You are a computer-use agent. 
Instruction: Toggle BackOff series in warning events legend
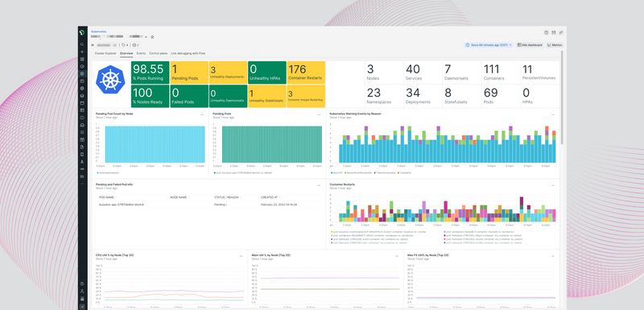coord(336,173)
